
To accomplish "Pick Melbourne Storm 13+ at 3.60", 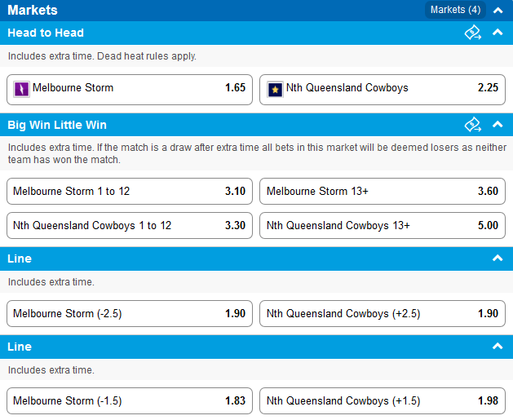I will [x=383, y=192].
